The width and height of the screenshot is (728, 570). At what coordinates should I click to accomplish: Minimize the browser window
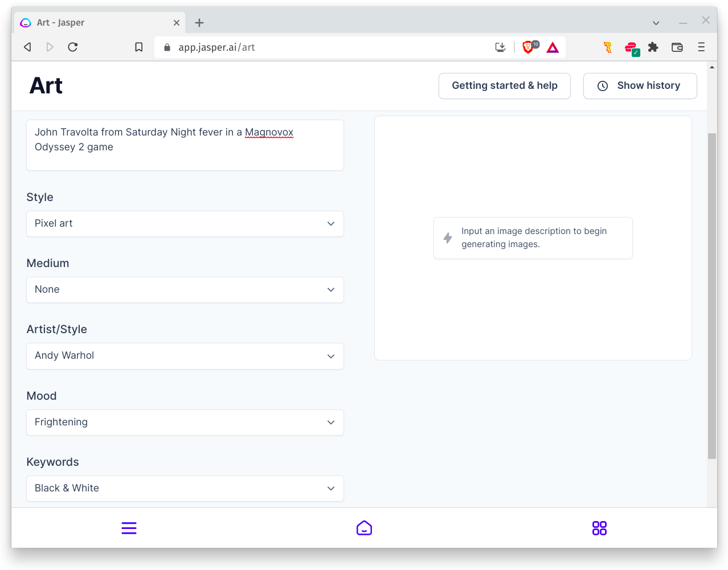[x=683, y=23]
